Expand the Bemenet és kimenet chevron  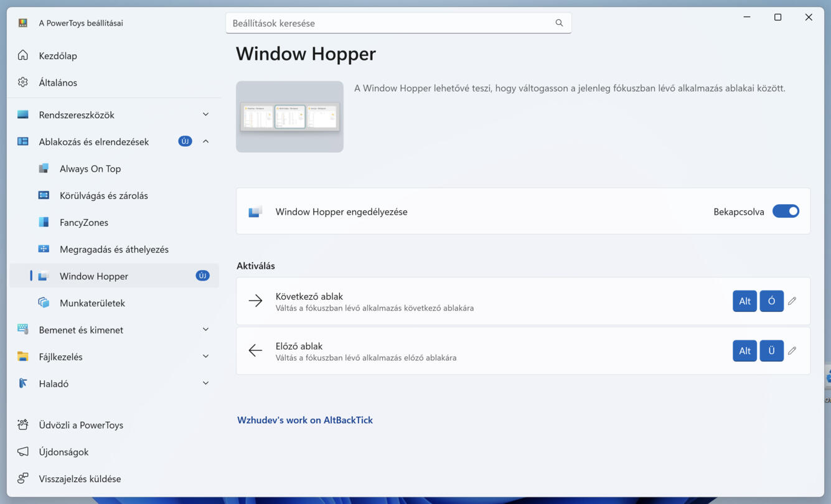(205, 329)
